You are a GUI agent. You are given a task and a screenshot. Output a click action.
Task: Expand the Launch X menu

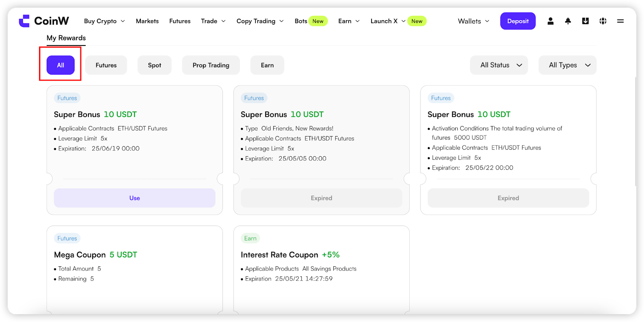388,21
